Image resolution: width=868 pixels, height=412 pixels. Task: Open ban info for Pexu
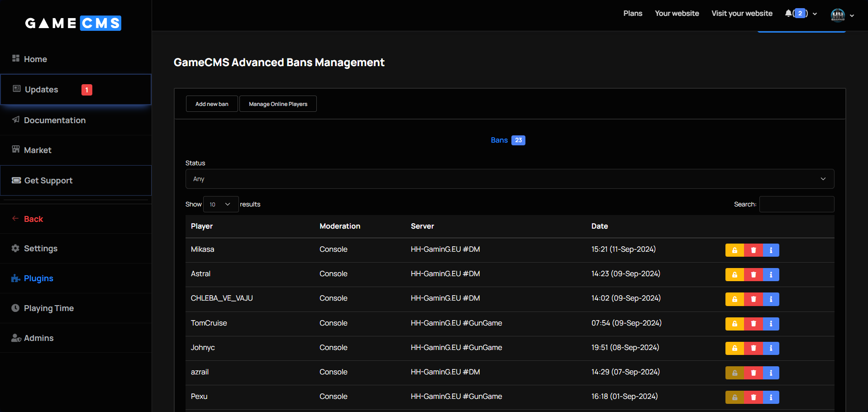click(771, 397)
